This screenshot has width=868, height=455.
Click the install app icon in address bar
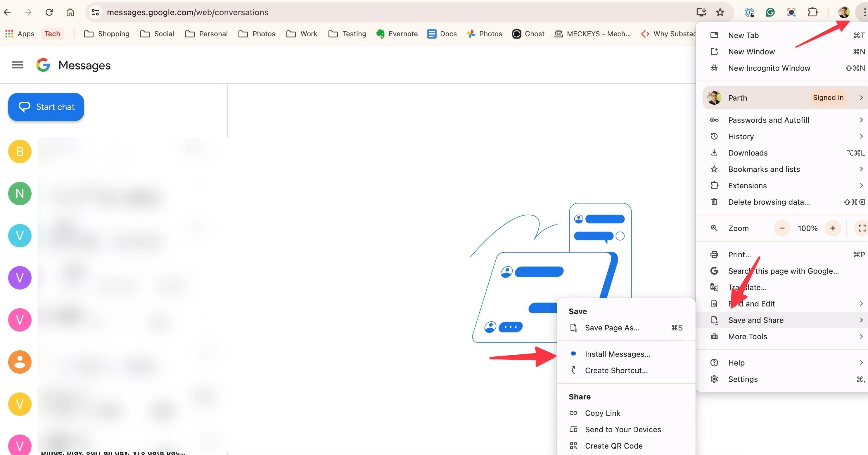(701, 12)
